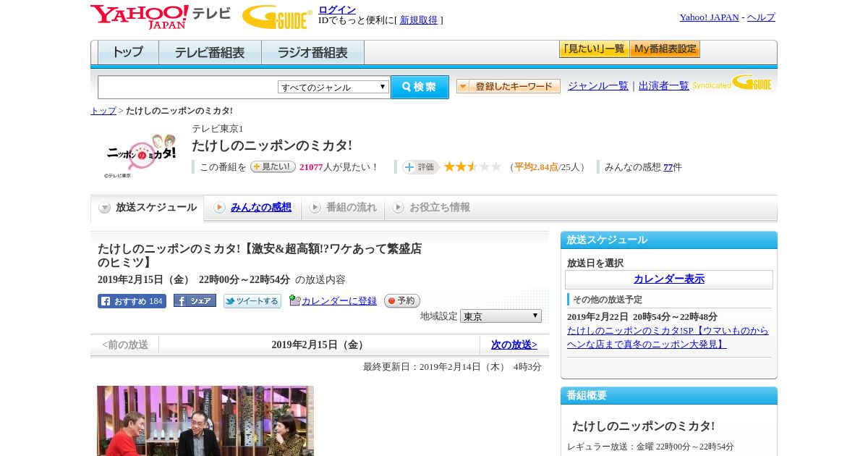The image size is (868, 456).
Task: Expand the 地域設定 東京 dropdown
Action: tap(501, 316)
